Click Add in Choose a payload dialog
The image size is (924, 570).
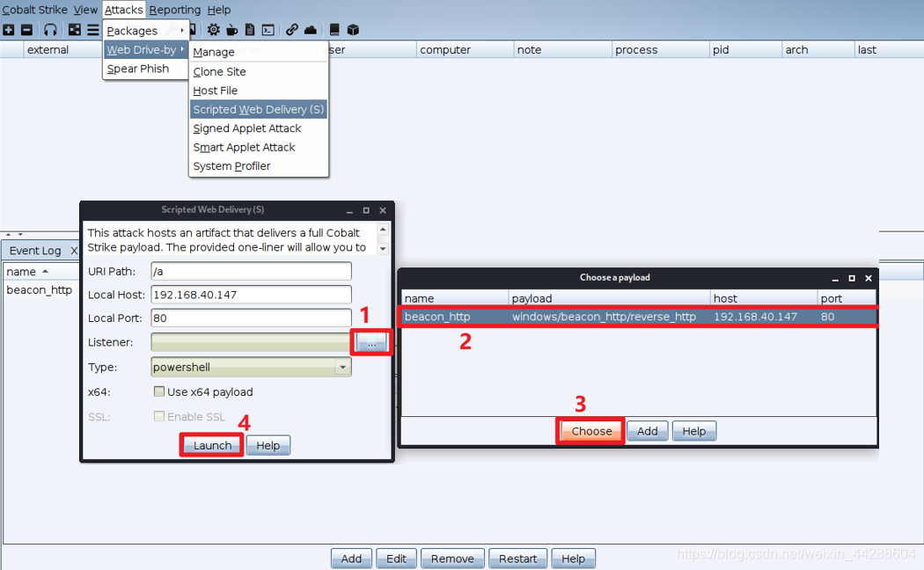click(x=647, y=431)
